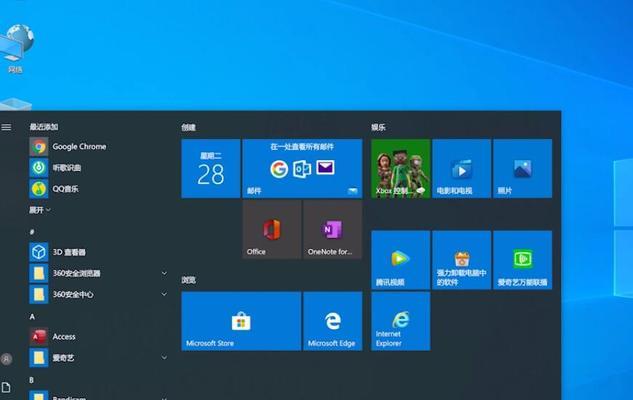The width and height of the screenshot is (633, 400).
Task: Open the 爱奇艺 folder entry
Action: pos(99,358)
